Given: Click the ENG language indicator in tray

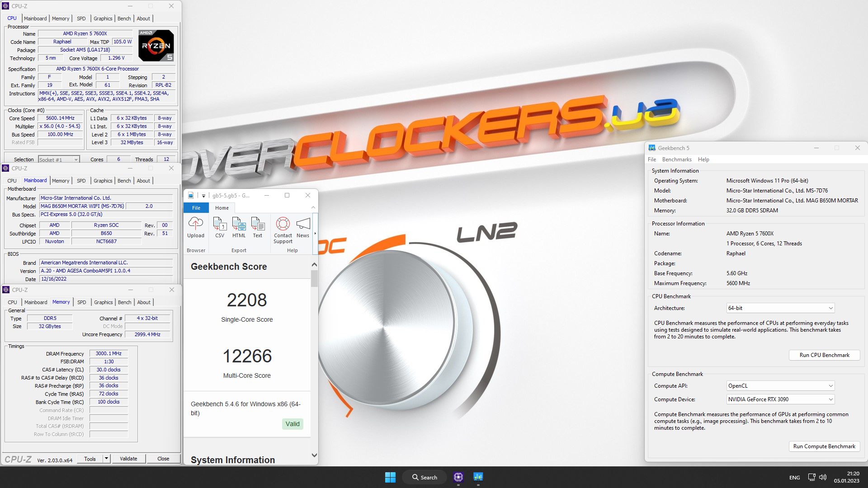Looking at the screenshot, I should coord(794,478).
